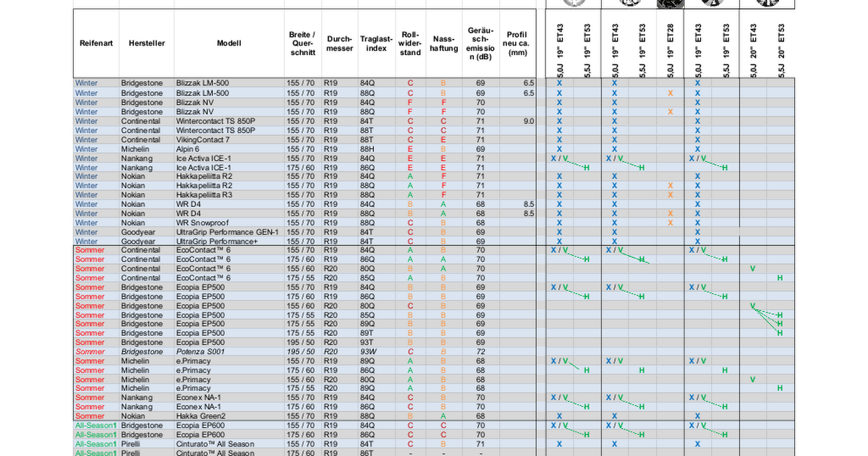Image resolution: width=868 pixels, height=456 pixels.
Task: Select the Profil neu ca. (mm) header
Action: (x=517, y=43)
